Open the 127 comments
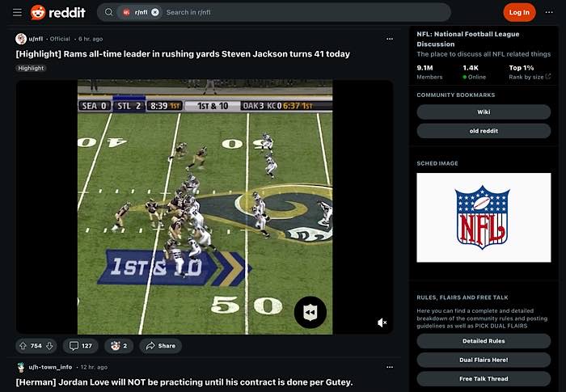The width and height of the screenshot is (566, 392). click(81, 346)
